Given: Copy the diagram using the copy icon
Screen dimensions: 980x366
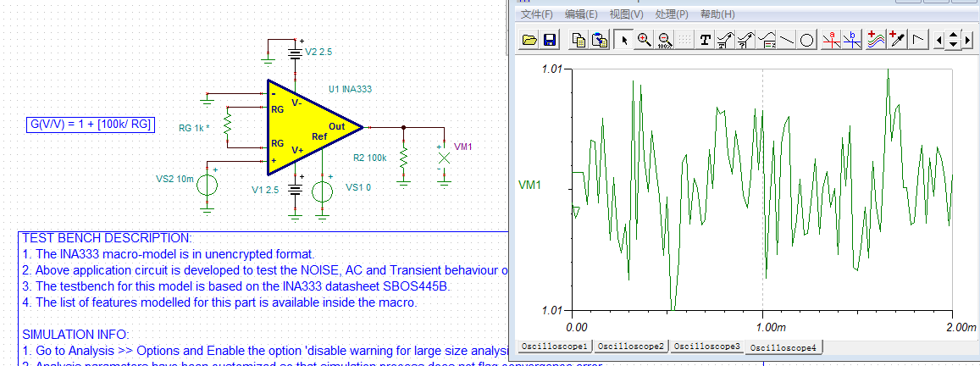Looking at the screenshot, I should (x=579, y=41).
